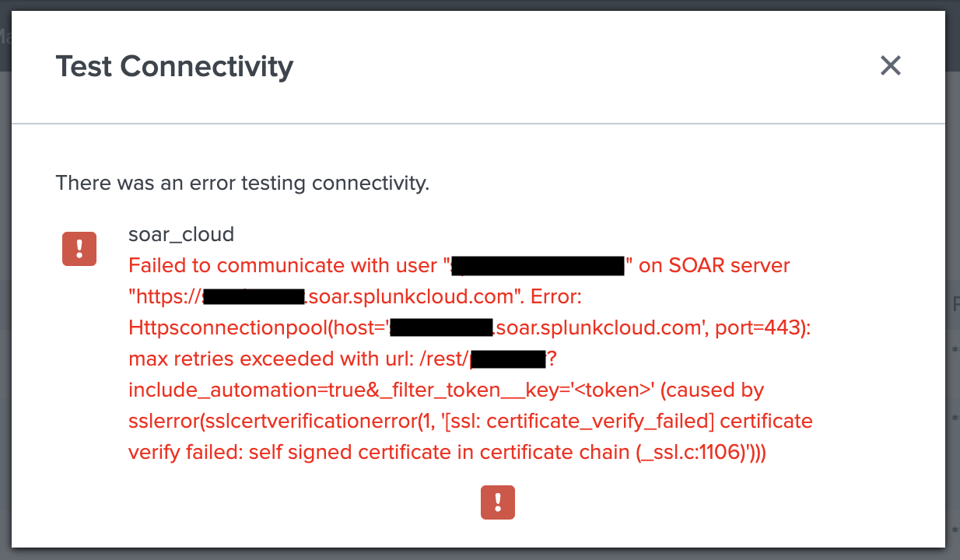
Task: Click the red error icon beside soar_cloud
Action: (79, 249)
